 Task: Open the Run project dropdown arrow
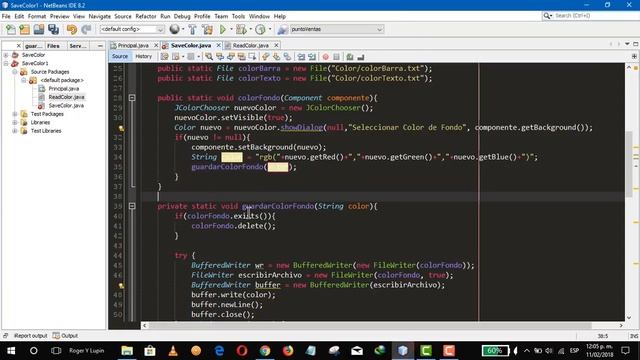pyautogui.click(x=231, y=29)
